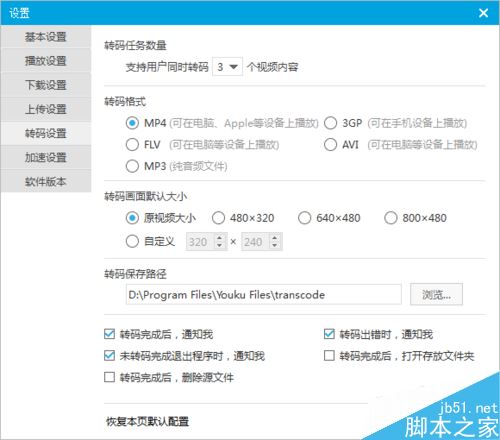Select the 上传设置 tab
The width and height of the screenshot is (500, 440).
click(x=46, y=109)
